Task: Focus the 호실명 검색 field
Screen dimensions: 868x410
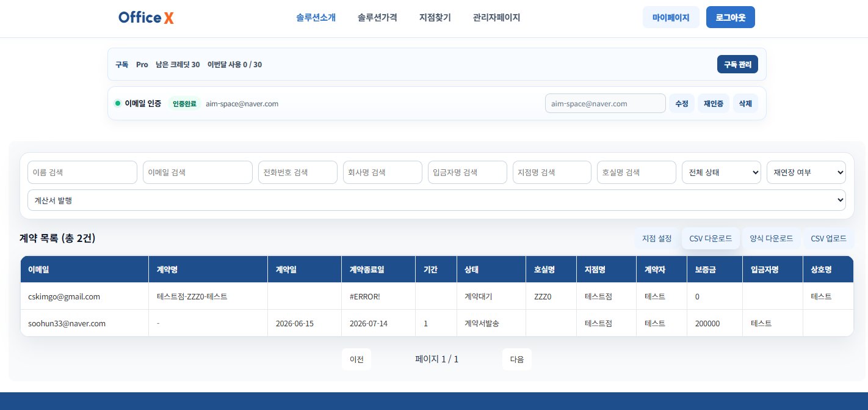Action: (637, 172)
